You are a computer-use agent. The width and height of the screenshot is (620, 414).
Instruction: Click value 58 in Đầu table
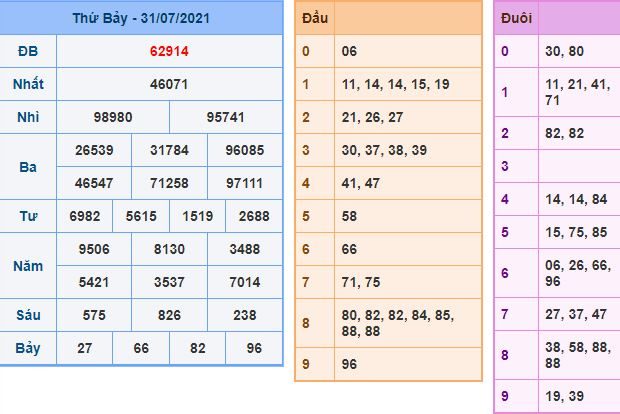click(349, 216)
